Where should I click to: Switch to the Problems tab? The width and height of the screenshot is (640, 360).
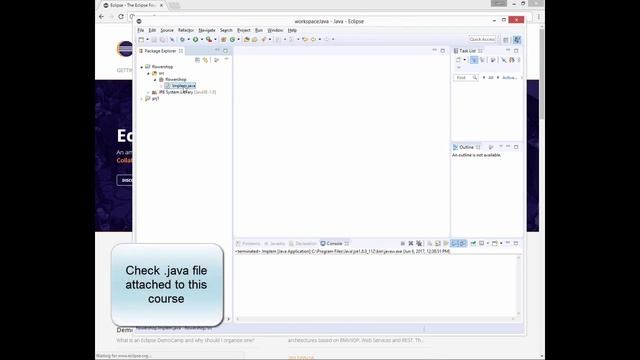(248, 244)
